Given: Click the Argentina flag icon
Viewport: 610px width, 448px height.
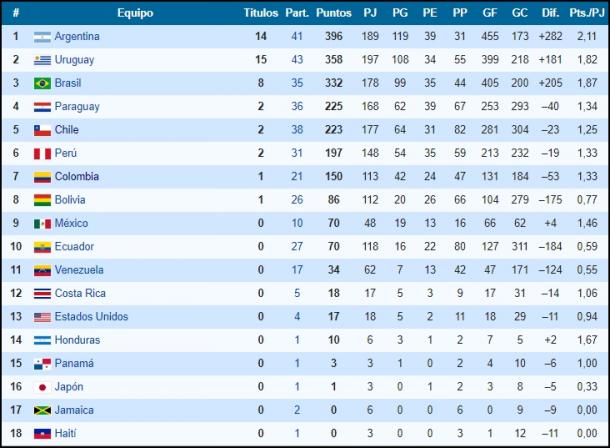Looking at the screenshot, I should pos(42,37).
